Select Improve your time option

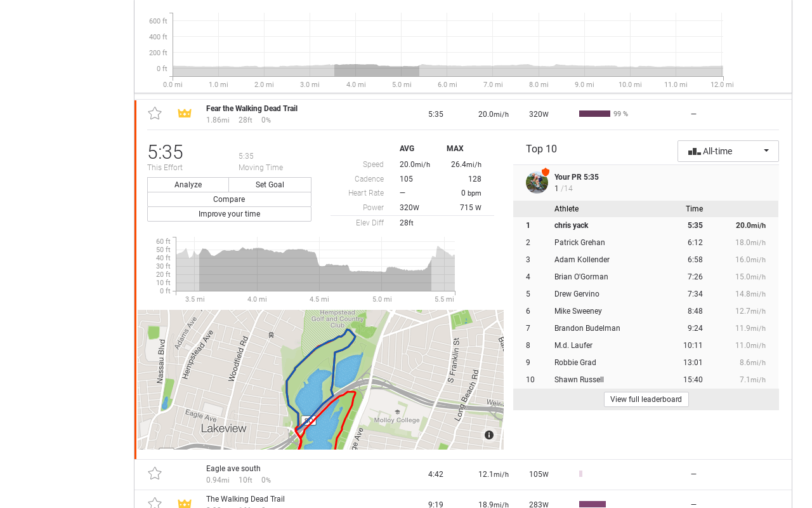[229, 214]
